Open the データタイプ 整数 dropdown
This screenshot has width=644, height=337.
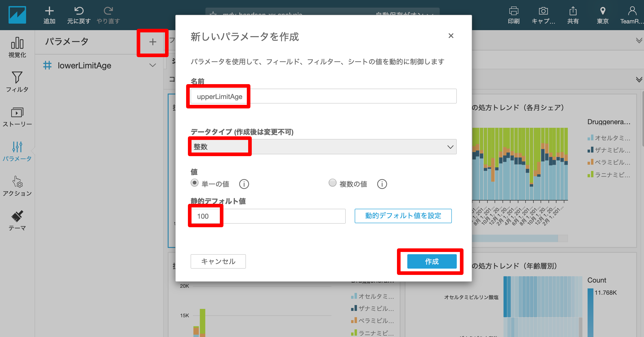point(323,147)
